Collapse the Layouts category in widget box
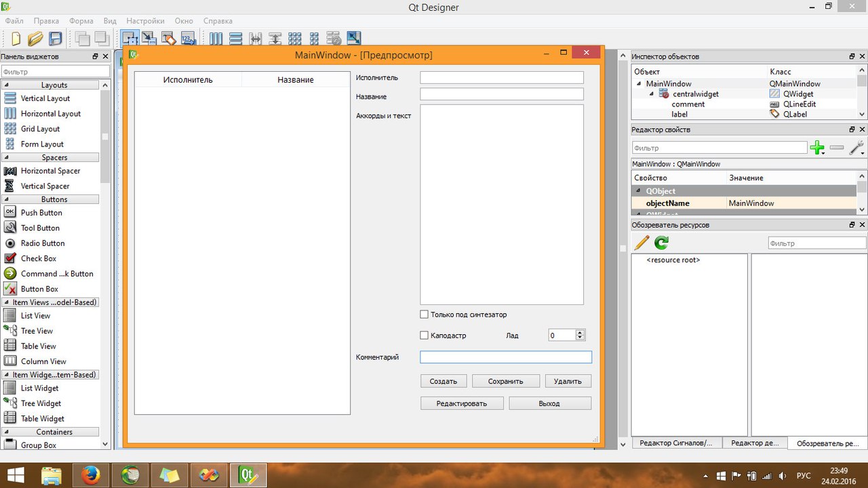This screenshot has width=868, height=488. click(7, 85)
